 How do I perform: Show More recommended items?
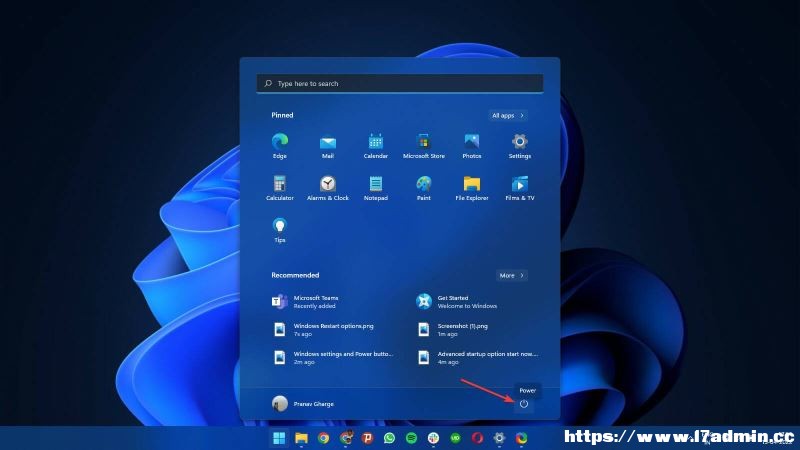512,276
